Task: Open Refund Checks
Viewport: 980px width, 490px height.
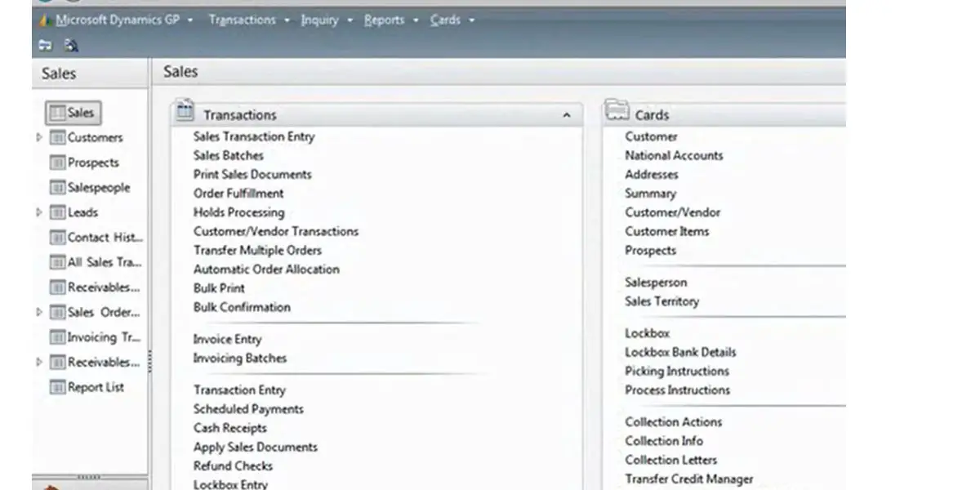Action: [233, 465]
